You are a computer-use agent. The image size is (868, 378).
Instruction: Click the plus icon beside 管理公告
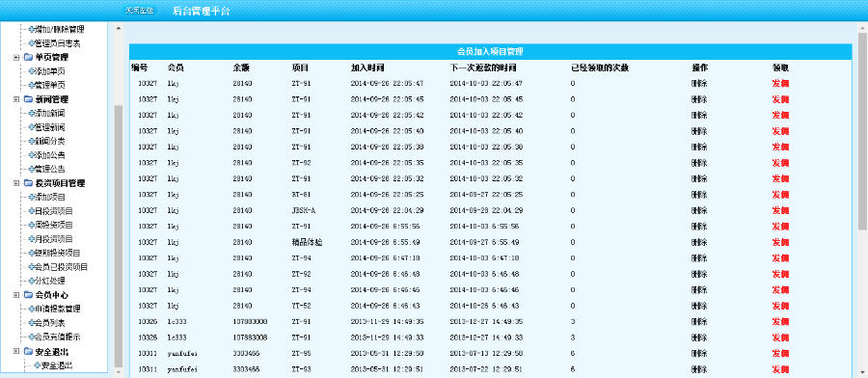(32, 169)
